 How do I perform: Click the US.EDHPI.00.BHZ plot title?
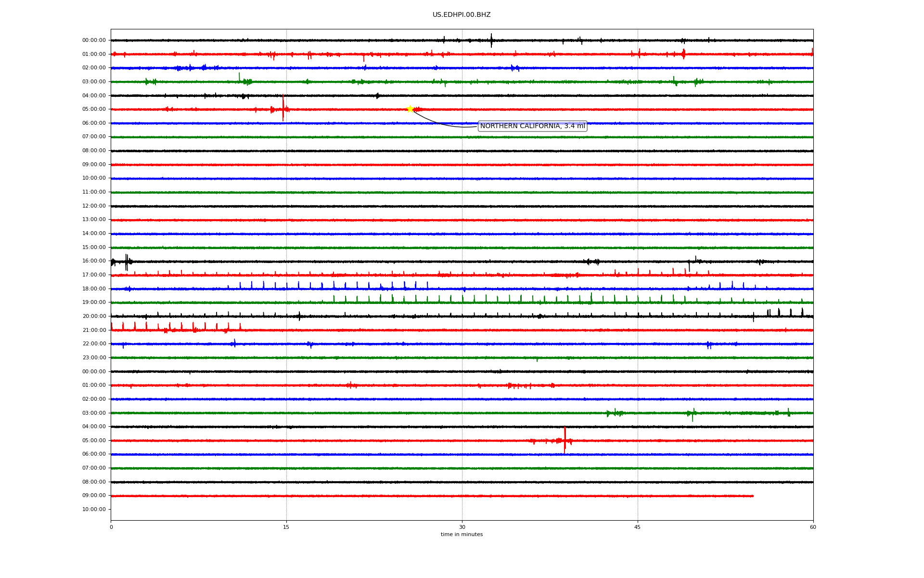point(461,15)
